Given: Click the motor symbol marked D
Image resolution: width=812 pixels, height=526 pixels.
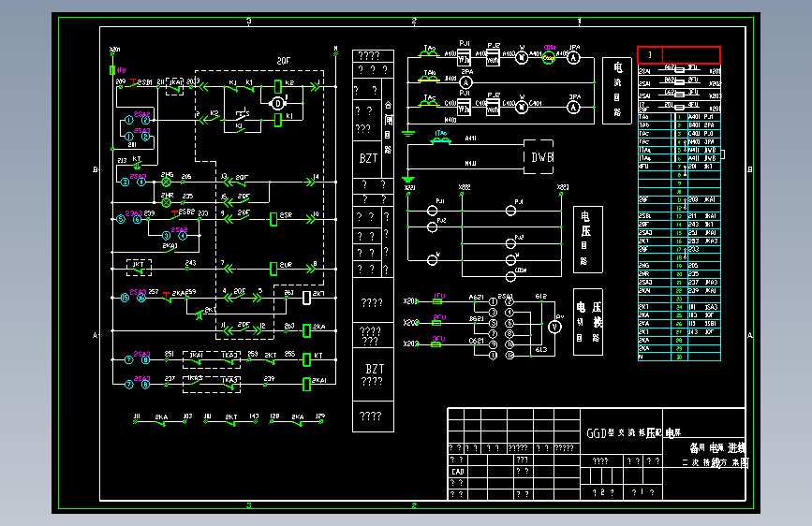Looking at the screenshot, I should 278,104.
